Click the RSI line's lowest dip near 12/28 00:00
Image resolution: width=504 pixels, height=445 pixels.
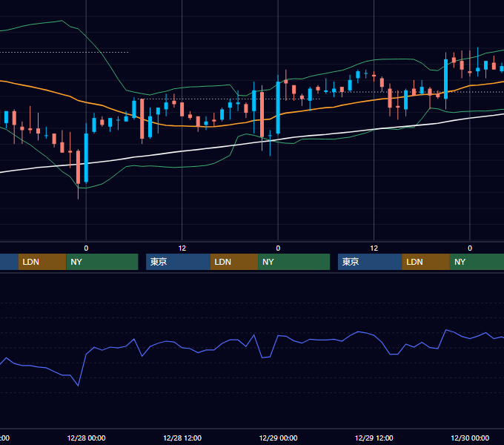[78, 385]
